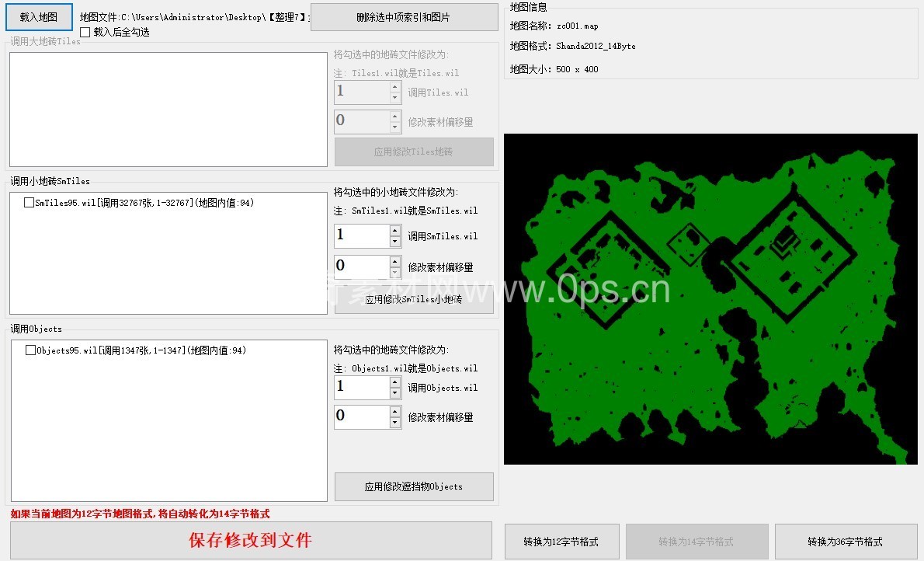Screen dimensions: 924x561
Task: Increase SmTiles 修改素材偏移量 with up arrow
Action: pyautogui.click(x=395, y=262)
